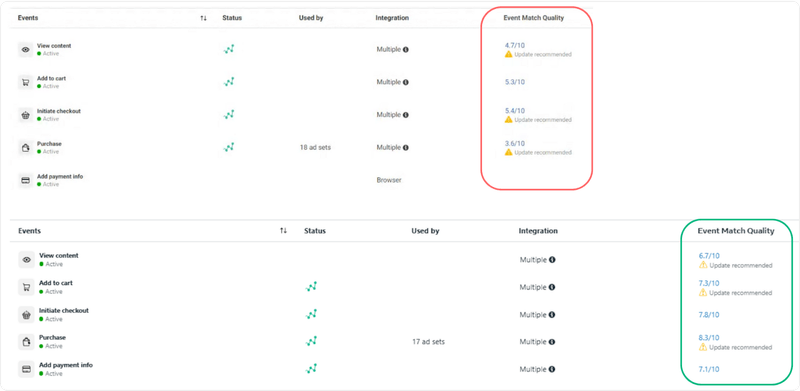Open the status graph for Purchase, upper table
The width and height of the screenshot is (800, 391).
[229, 147]
